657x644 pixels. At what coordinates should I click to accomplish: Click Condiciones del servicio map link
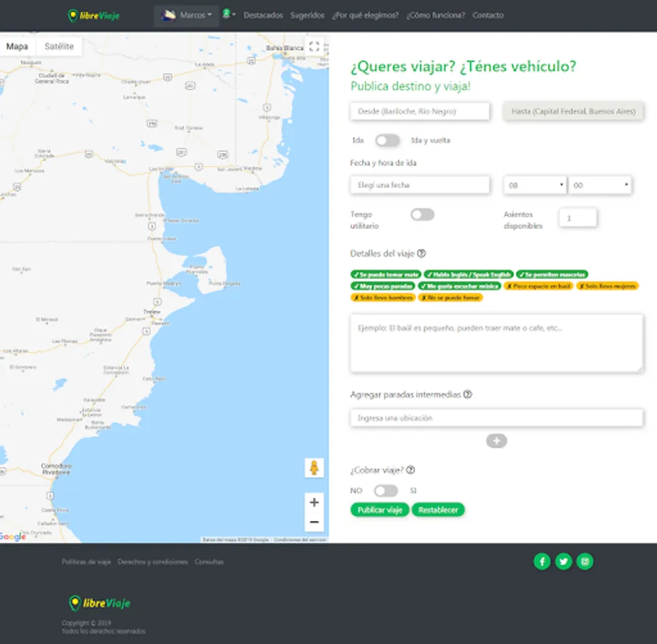pos(300,540)
